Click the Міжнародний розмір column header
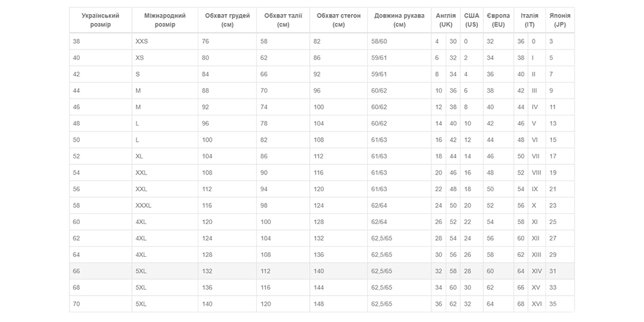This screenshot has height=322, width=644. click(x=165, y=20)
